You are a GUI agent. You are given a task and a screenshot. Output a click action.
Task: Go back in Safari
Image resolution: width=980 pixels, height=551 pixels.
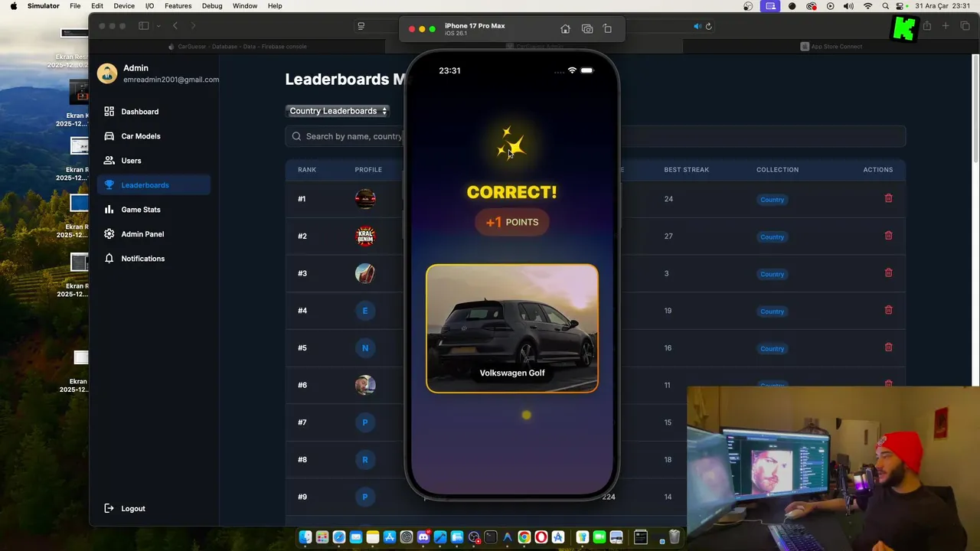tap(175, 26)
